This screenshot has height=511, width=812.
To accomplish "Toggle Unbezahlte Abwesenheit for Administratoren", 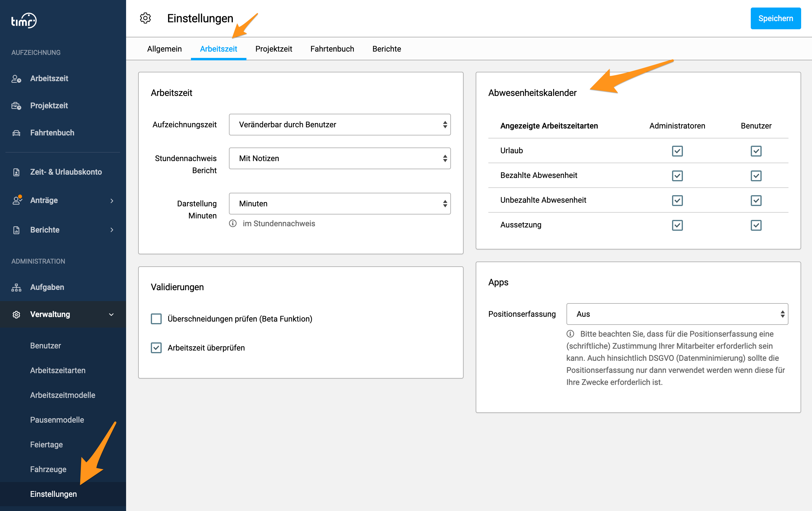I will (x=677, y=200).
